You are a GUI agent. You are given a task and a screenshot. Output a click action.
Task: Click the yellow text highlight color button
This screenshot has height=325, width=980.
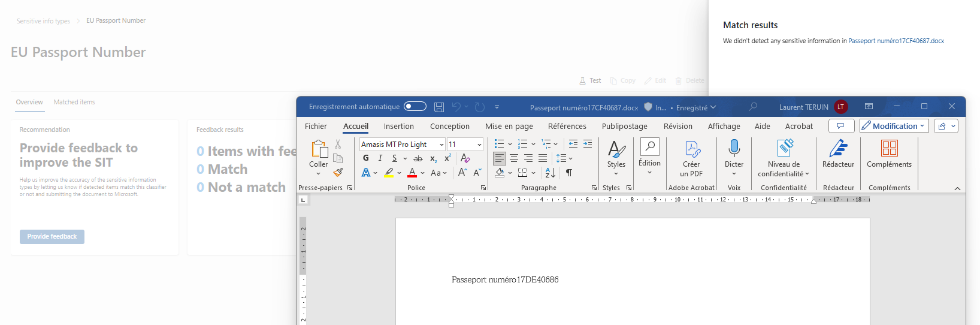389,173
